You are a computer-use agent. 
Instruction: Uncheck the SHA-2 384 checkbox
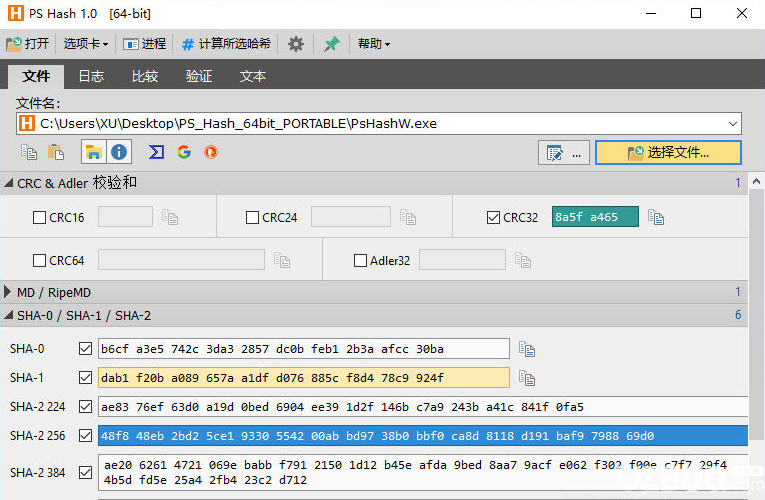pyautogui.click(x=85, y=473)
